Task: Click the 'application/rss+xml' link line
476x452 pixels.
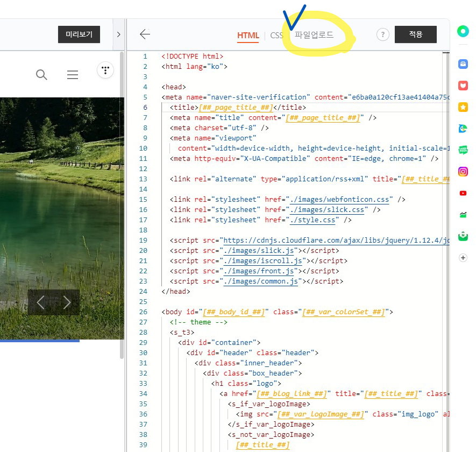Action: pyautogui.click(x=310, y=179)
